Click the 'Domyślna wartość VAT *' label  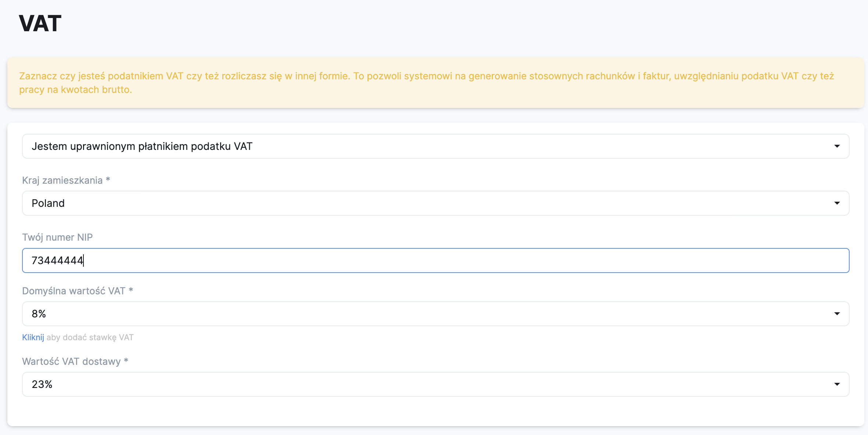pyautogui.click(x=78, y=291)
